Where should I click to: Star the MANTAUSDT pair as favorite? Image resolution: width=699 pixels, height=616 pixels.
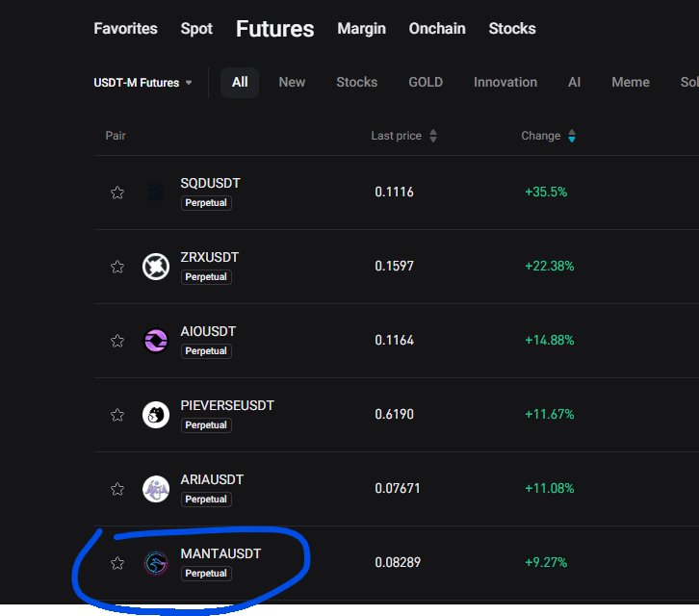coord(117,563)
